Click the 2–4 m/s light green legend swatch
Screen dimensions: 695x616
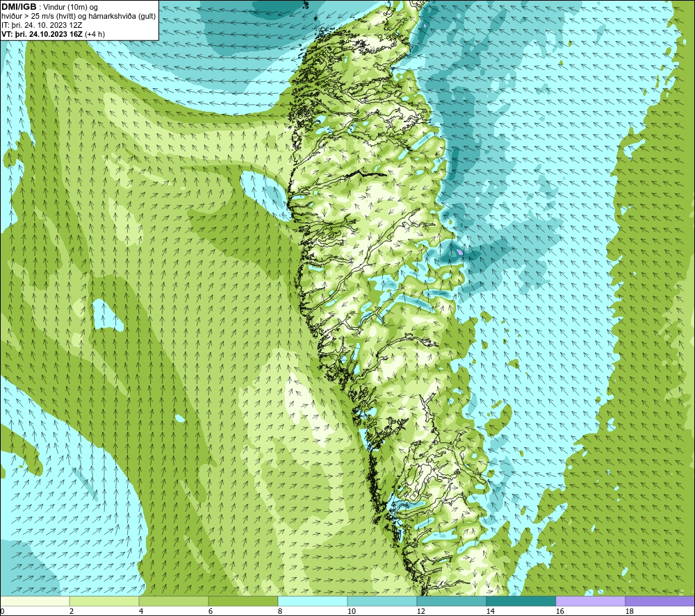[104, 601]
